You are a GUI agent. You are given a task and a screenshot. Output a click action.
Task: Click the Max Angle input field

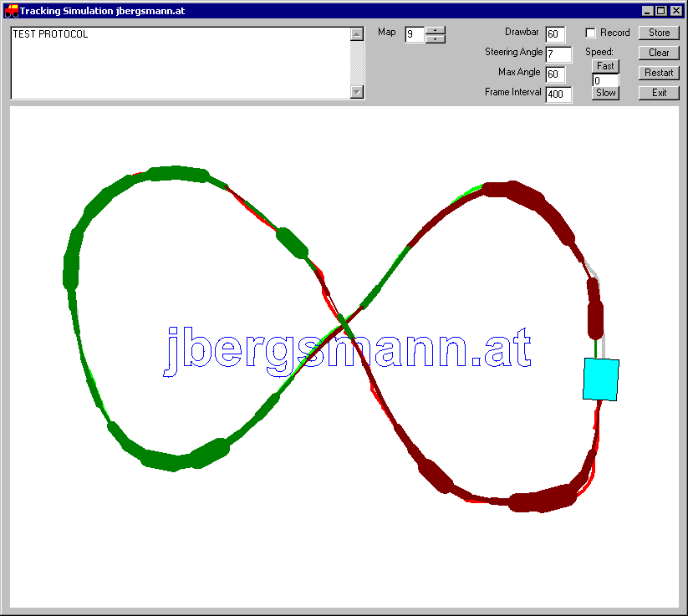point(555,74)
